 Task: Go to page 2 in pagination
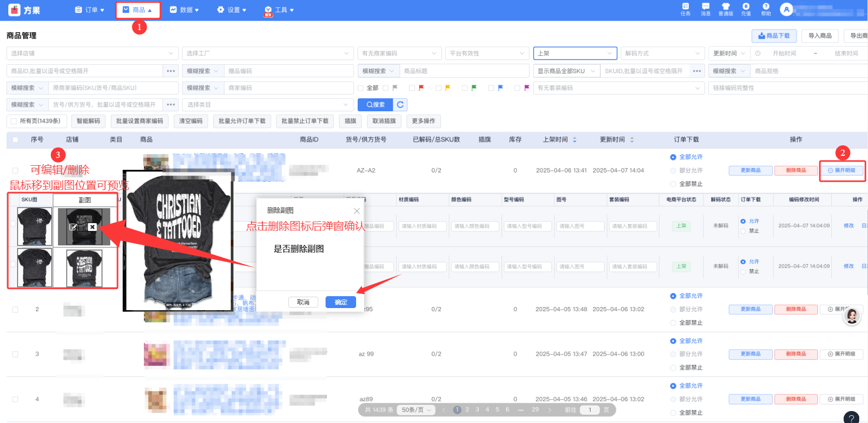[467, 410]
